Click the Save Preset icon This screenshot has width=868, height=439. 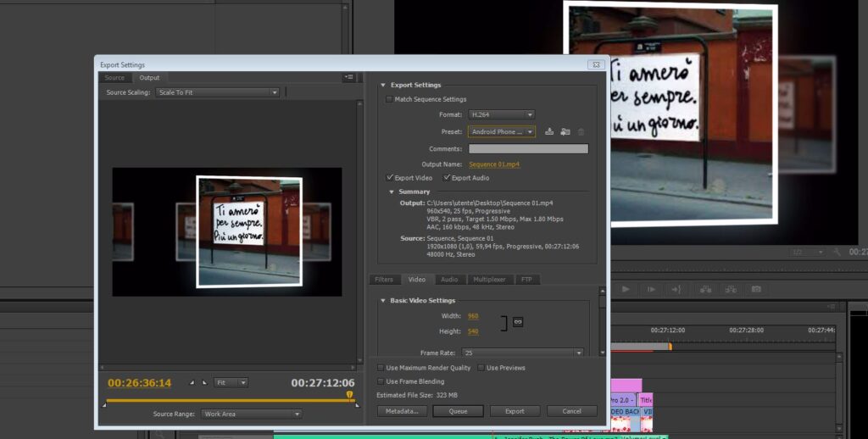549,131
